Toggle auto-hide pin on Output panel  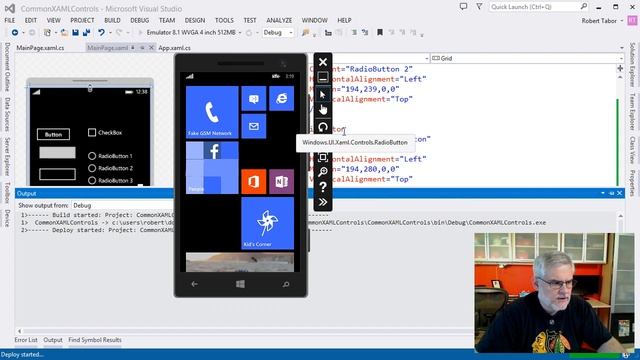[x=611, y=193]
